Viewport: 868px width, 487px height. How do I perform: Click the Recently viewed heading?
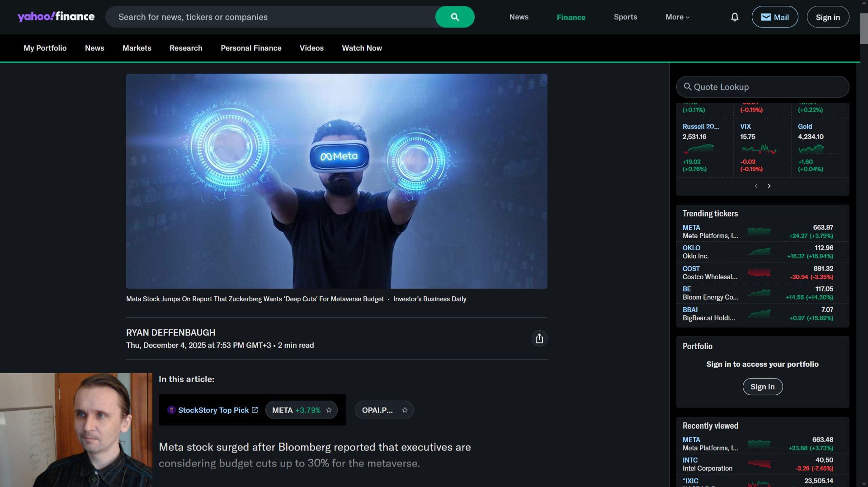tap(710, 426)
